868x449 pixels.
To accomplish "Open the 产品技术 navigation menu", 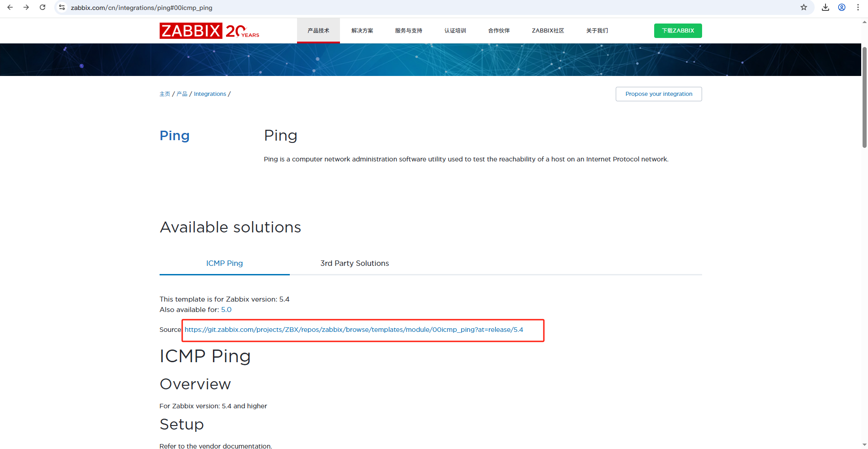I will point(318,31).
